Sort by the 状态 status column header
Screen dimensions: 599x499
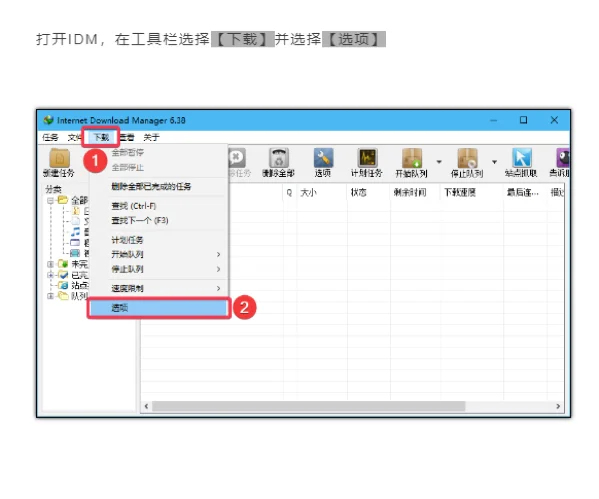tap(369, 193)
